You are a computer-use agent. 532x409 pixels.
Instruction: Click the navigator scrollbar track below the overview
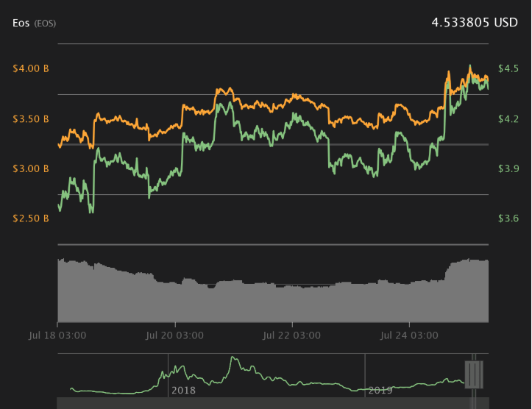pyautogui.click(x=258, y=403)
